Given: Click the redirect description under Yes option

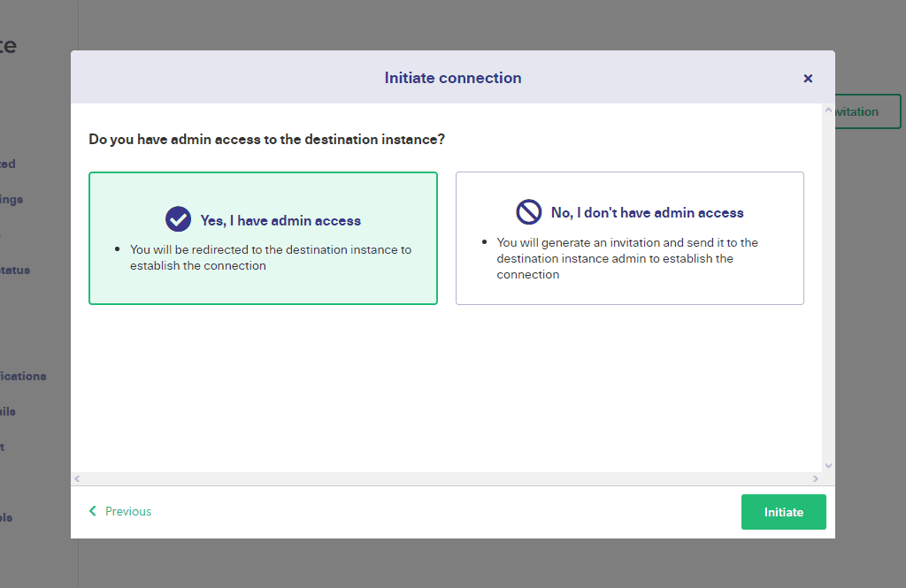Looking at the screenshot, I should coord(271,257).
